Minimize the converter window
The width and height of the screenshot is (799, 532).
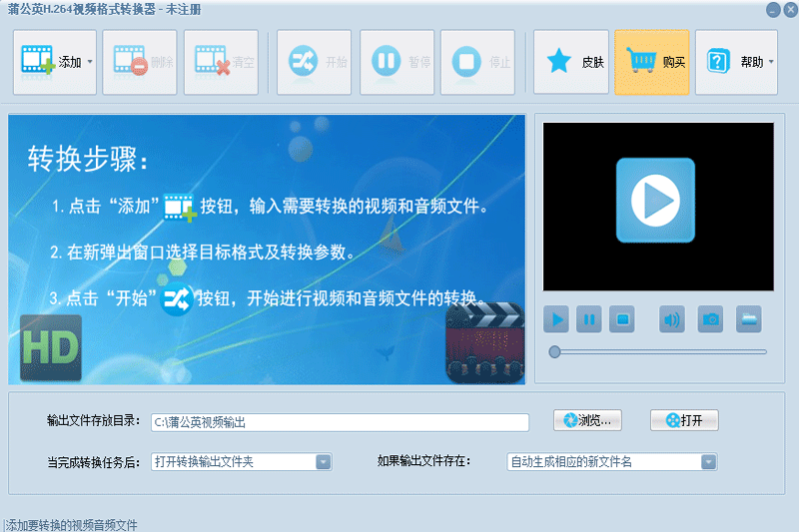click(773, 10)
